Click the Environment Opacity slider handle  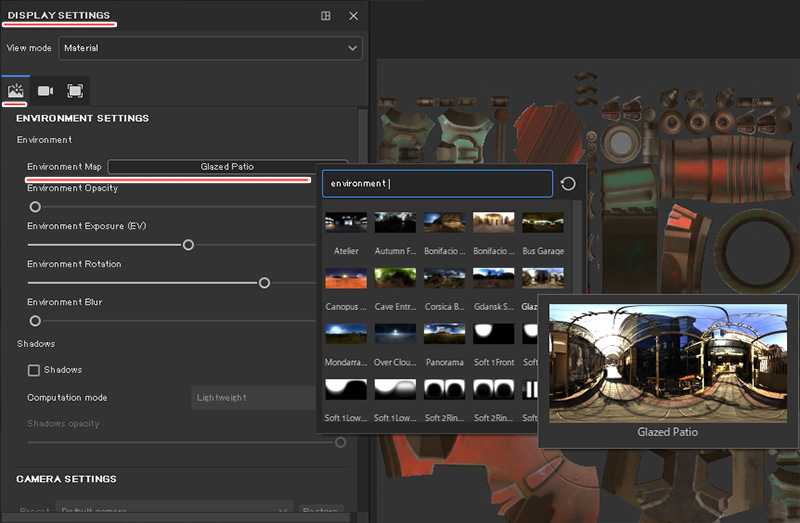[x=35, y=207]
